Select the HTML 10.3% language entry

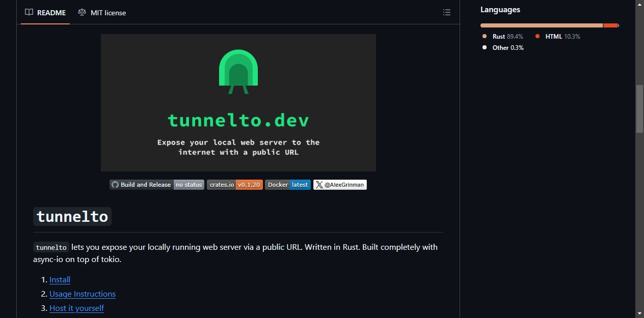point(558,37)
